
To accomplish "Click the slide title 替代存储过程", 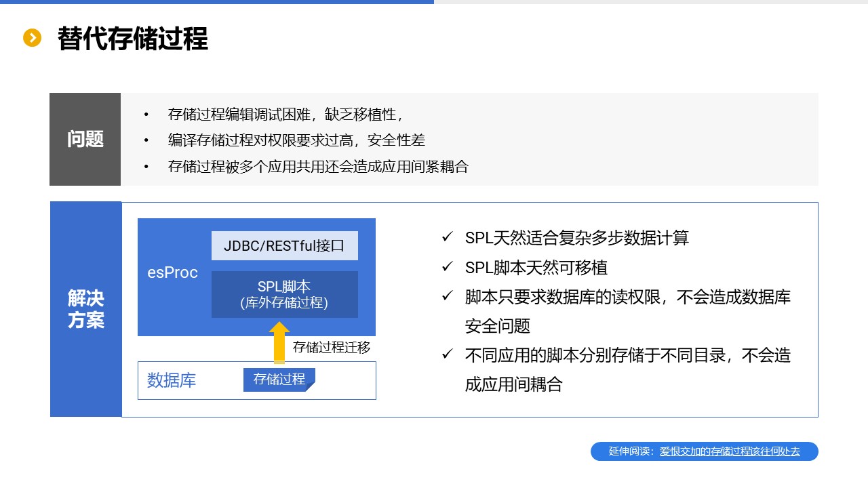I will coord(133,39).
